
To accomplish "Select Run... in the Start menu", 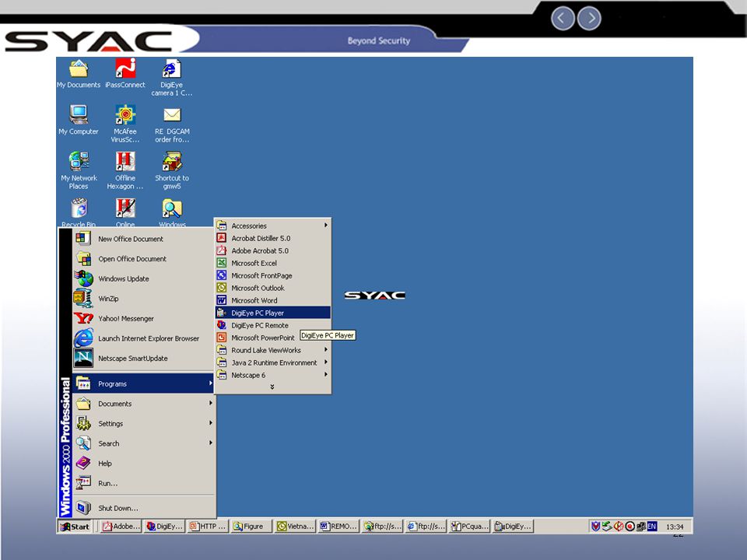I will coord(143,483).
